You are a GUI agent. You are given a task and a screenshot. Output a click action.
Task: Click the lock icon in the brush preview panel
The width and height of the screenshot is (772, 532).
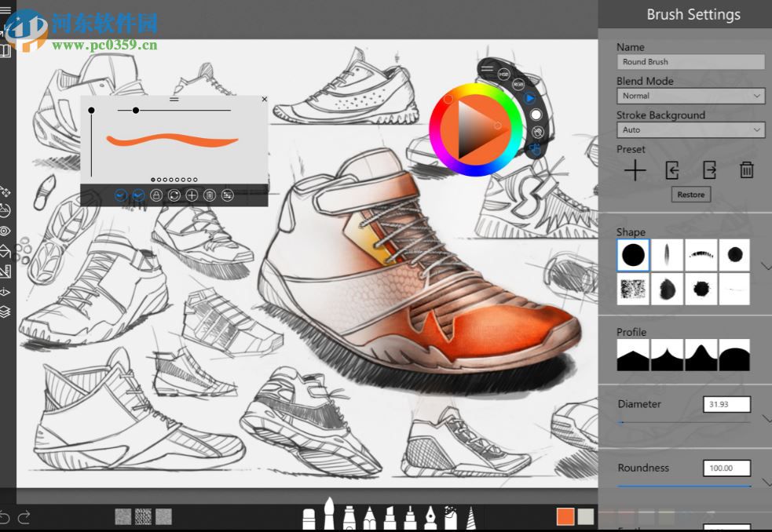coord(156,195)
